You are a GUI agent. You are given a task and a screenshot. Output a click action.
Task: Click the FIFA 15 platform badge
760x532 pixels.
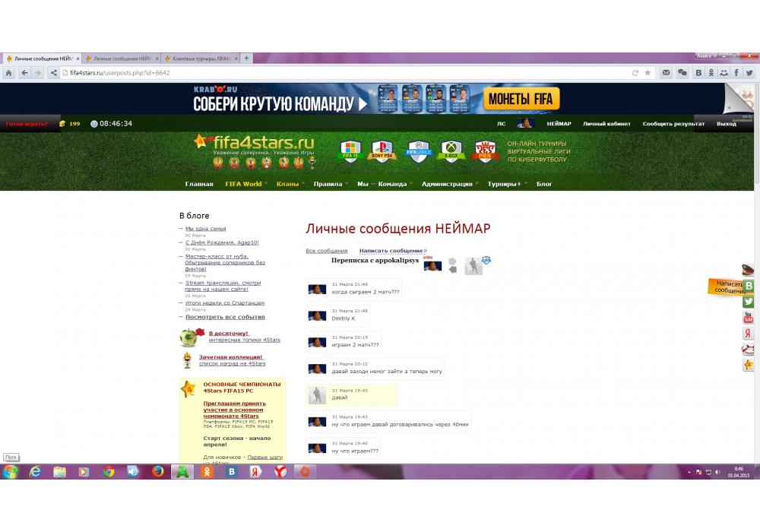pyautogui.click(x=350, y=150)
